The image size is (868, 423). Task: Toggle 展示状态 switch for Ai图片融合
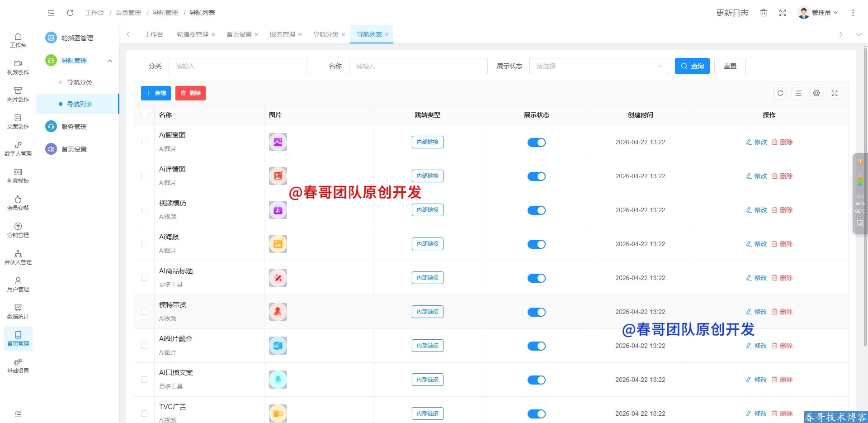537,346
